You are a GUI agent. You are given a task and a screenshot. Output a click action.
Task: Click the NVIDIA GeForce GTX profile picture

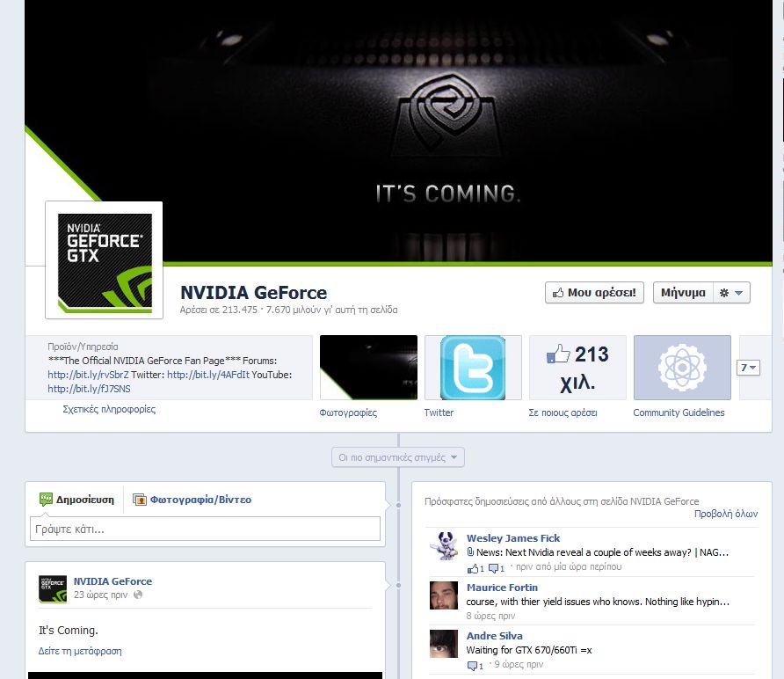104,260
